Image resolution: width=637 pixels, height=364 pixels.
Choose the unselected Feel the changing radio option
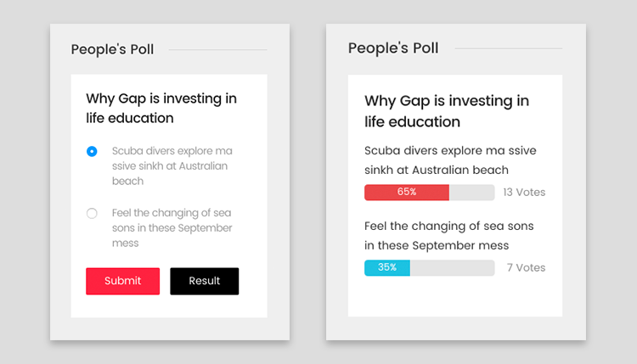92,213
